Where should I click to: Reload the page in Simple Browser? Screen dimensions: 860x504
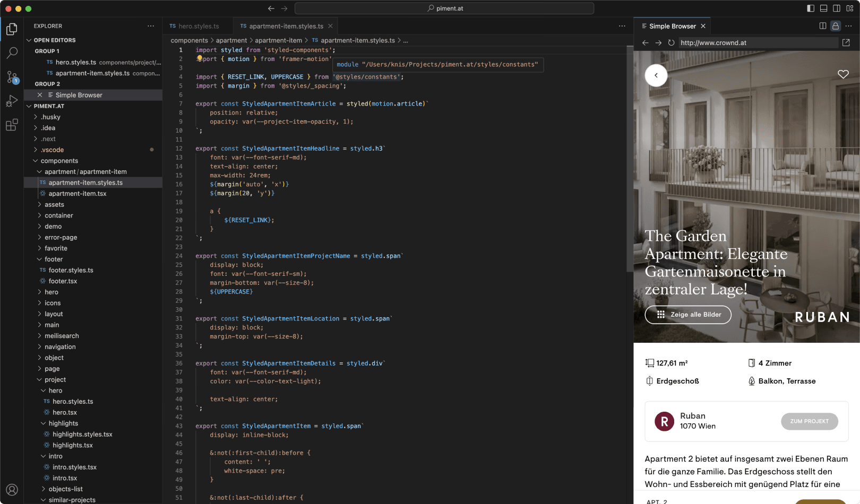tap(671, 43)
